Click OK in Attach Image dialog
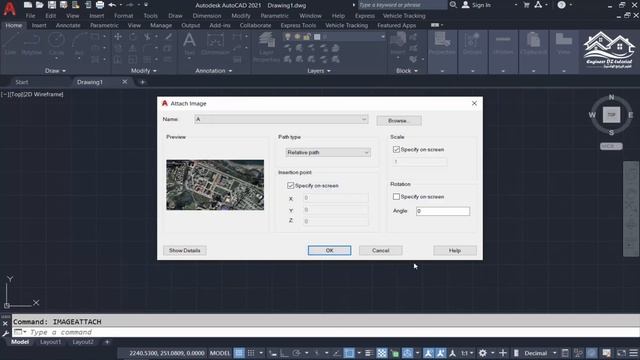The width and height of the screenshot is (640, 360). pyautogui.click(x=329, y=251)
